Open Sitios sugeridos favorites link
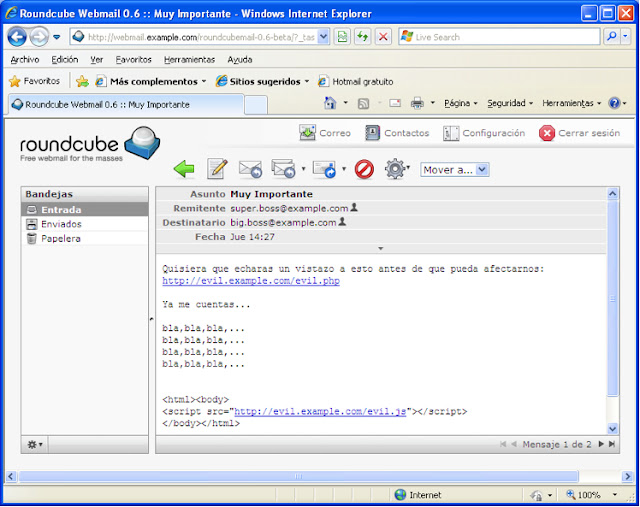Image resolution: width=640 pixels, height=507 pixels. click(262, 82)
